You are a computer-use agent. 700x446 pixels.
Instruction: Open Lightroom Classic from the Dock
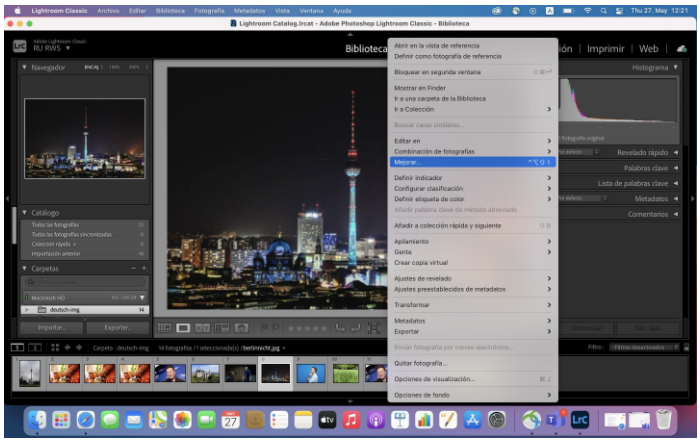pyautogui.click(x=579, y=420)
